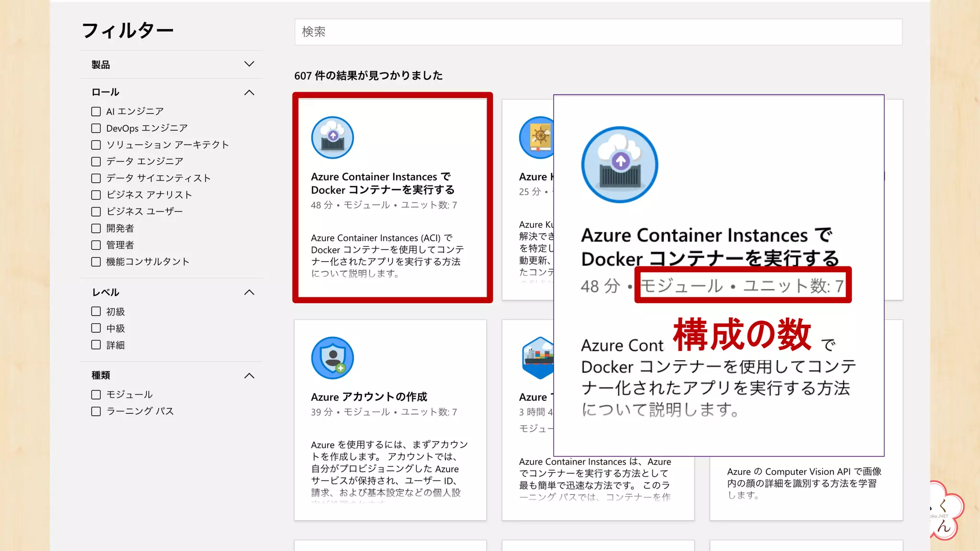Open the Azure アカウントの作成 module link

coord(369,397)
